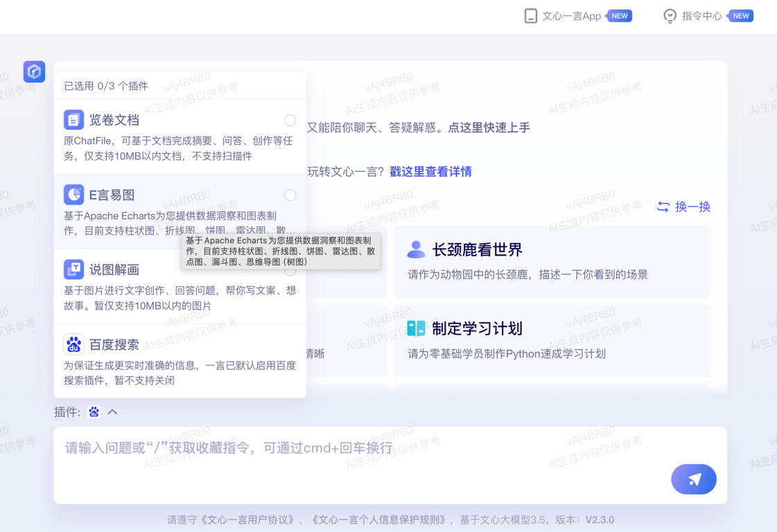The width and height of the screenshot is (777, 532).
Task: Click the 说图解画 description about 10MB 图片
Action: [x=180, y=298]
